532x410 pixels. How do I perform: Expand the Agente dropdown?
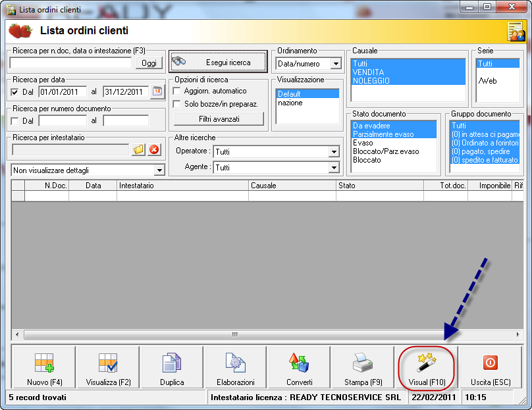pyautogui.click(x=334, y=168)
